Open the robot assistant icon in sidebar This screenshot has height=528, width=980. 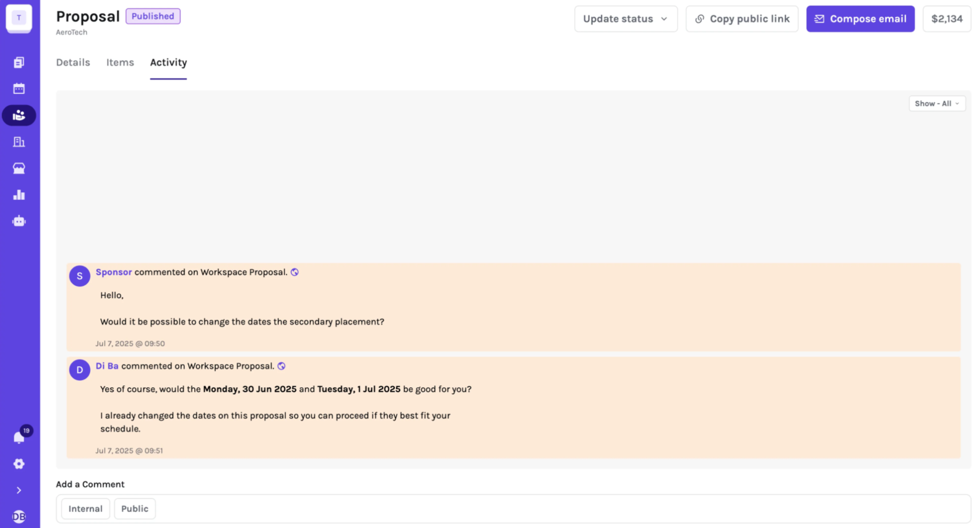pos(19,221)
